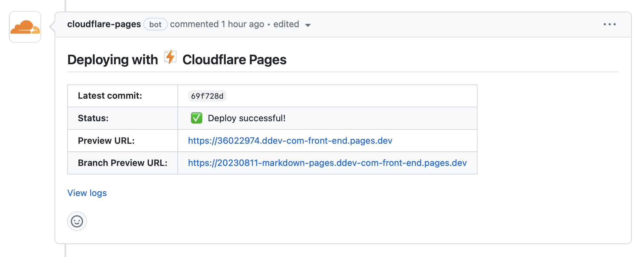Click the lightning bolt Pages icon
The height and width of the screenshot is (257, 644).
tap(170, 57)
